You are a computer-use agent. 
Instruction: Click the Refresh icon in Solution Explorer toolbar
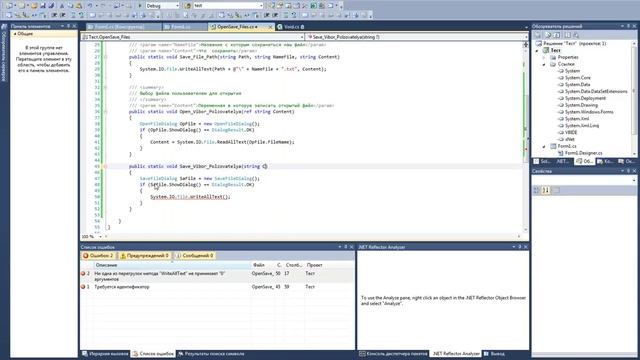pyautogui.click(x=557, y=35)
